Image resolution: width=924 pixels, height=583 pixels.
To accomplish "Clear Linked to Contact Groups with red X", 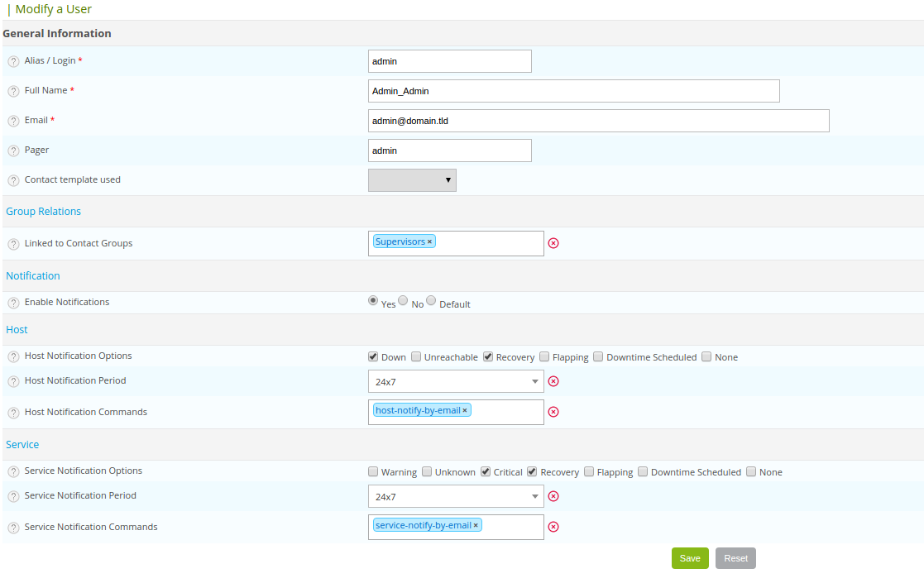I will 553,243.
